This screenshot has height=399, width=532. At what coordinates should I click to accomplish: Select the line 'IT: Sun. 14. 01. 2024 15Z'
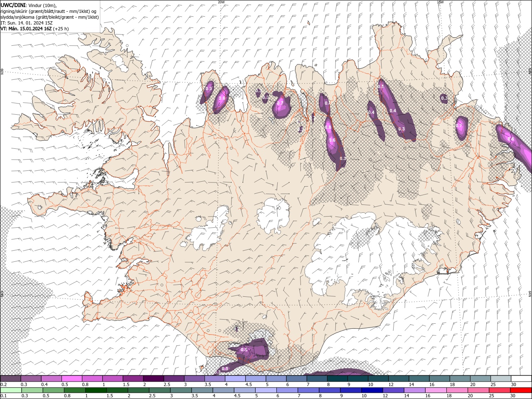click(x=26, y=23)
